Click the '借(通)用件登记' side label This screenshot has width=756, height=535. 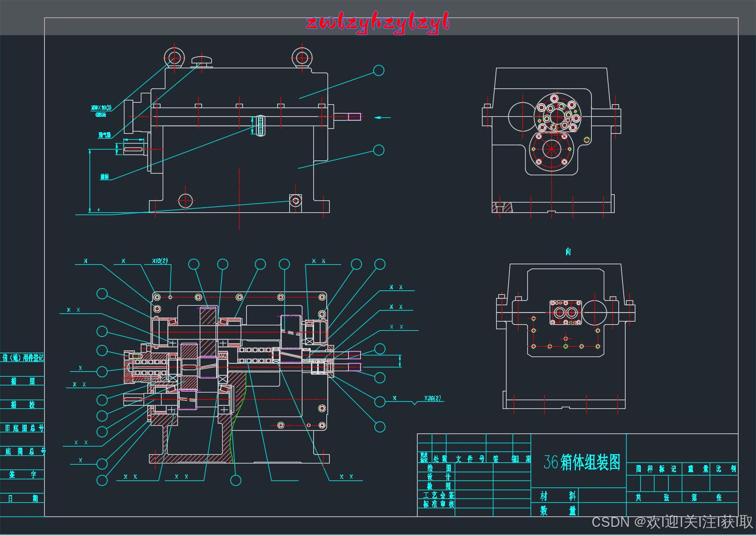click(x=23, y=358)
